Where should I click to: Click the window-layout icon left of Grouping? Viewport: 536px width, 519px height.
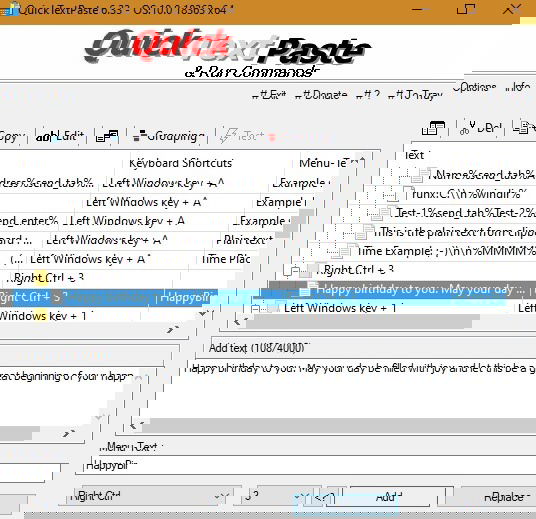pyautogui.click(x=107, y=136)
